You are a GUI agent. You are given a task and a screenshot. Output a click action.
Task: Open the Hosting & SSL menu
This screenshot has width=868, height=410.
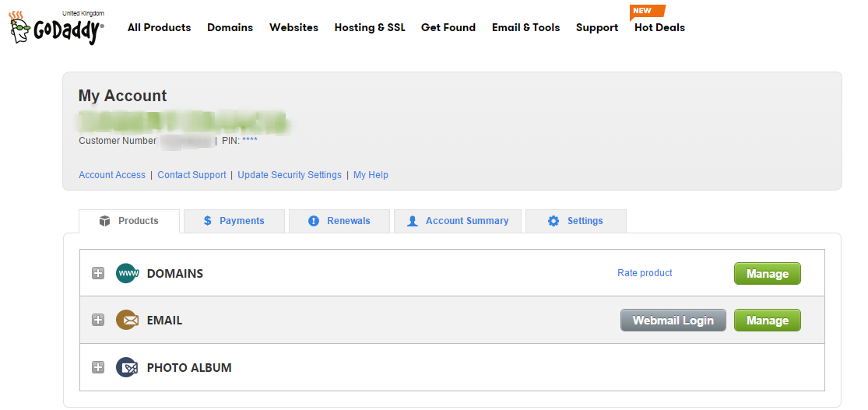(x=370, y=27)
